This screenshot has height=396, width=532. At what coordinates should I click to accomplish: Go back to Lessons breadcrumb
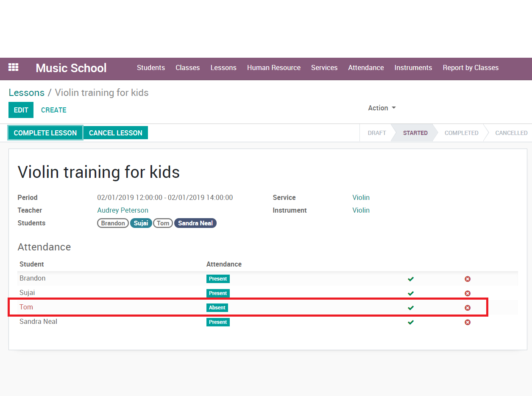(x=26, y=93)
